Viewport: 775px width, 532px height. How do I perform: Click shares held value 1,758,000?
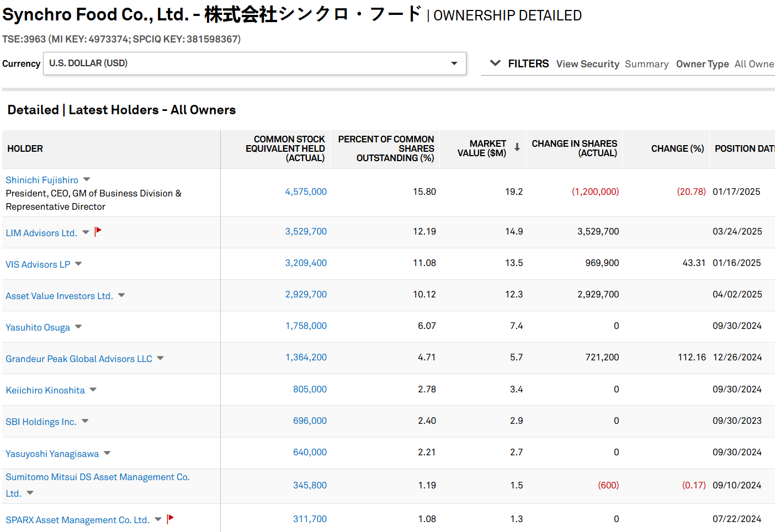point(306,326)
